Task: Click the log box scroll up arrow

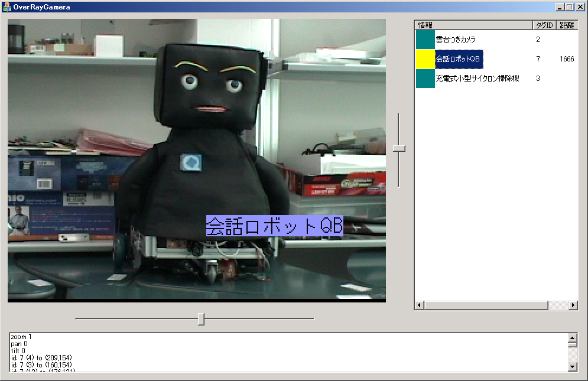Action: pos(573,337)
